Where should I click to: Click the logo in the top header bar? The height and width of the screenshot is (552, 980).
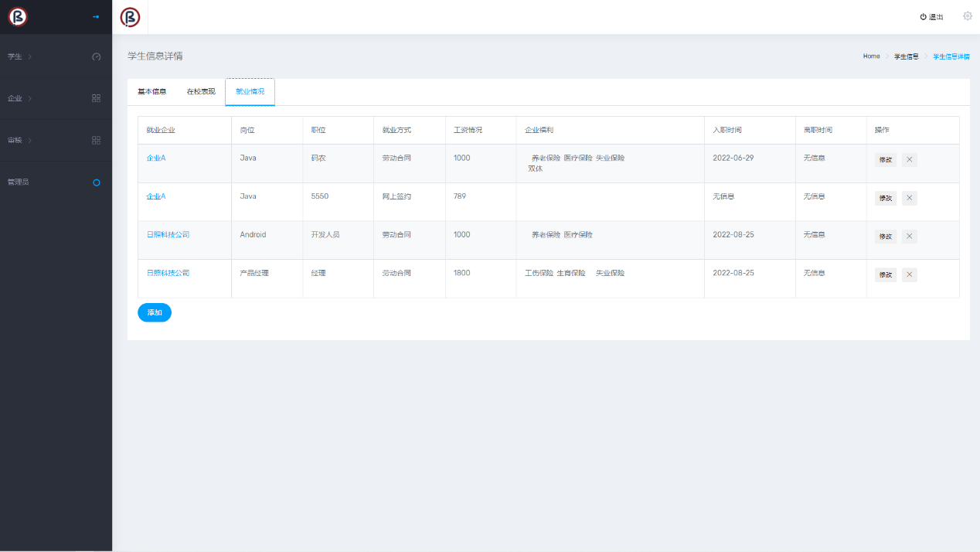pos(131,17)
